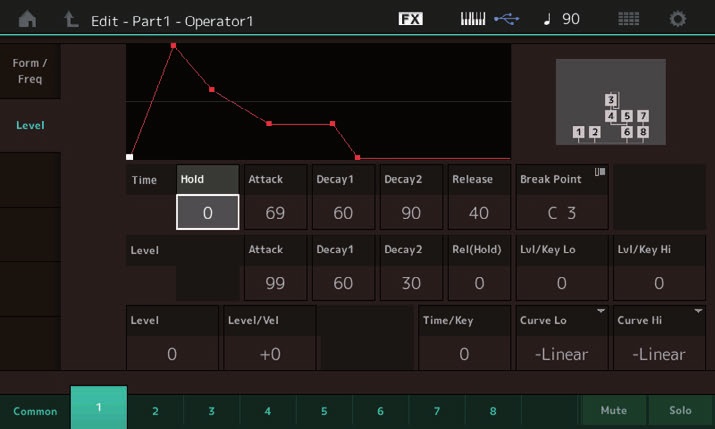The image size is (715, 429).
Task: Select the Attack time value 69
Action: [x=275, y=212]
